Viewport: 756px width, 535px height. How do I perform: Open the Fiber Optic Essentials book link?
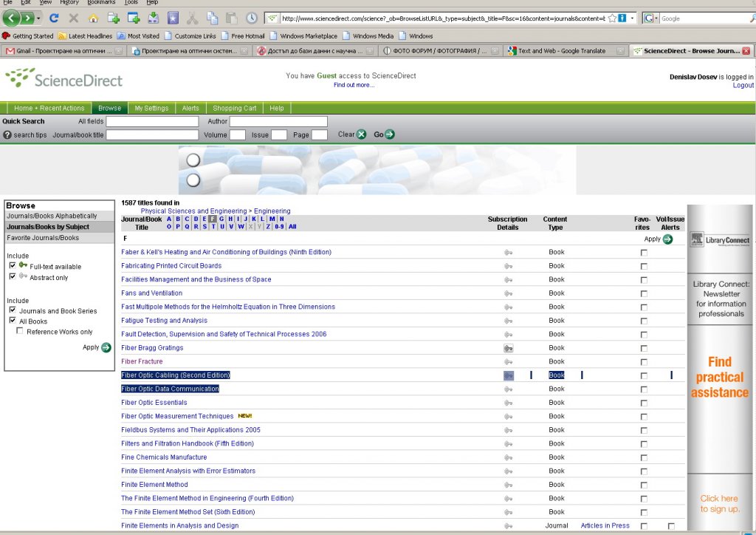point(154,403)
